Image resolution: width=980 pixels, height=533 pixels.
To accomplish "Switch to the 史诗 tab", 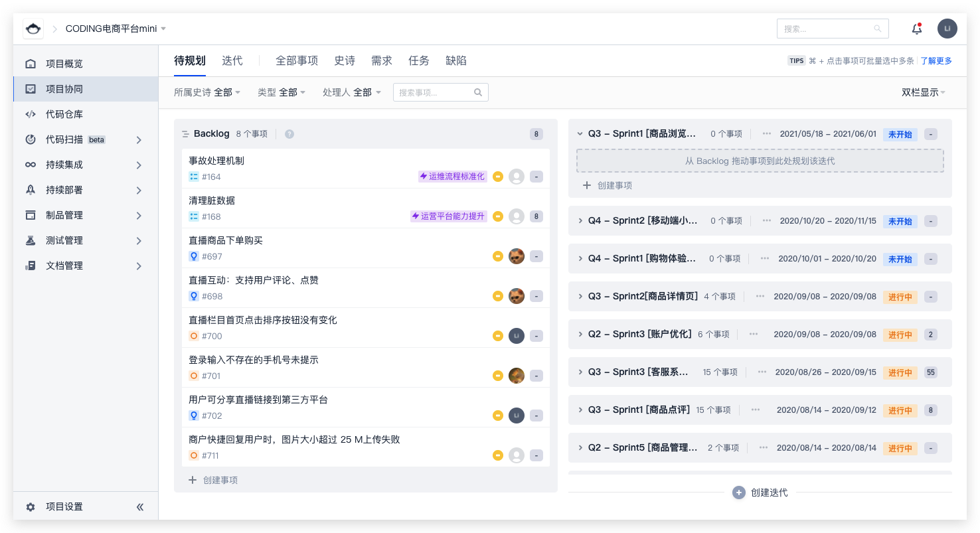I will tap(345, 60).
